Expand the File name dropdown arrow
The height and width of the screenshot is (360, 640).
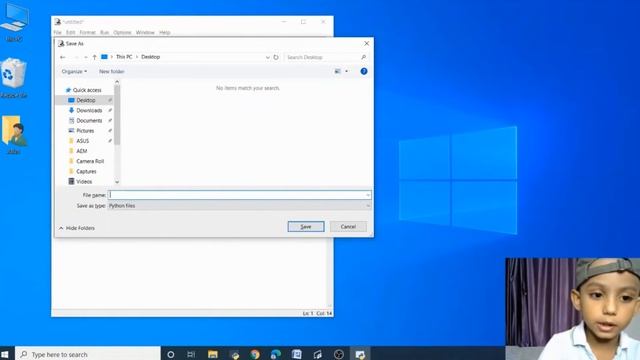pyautogui.click(x=368, y=195)
